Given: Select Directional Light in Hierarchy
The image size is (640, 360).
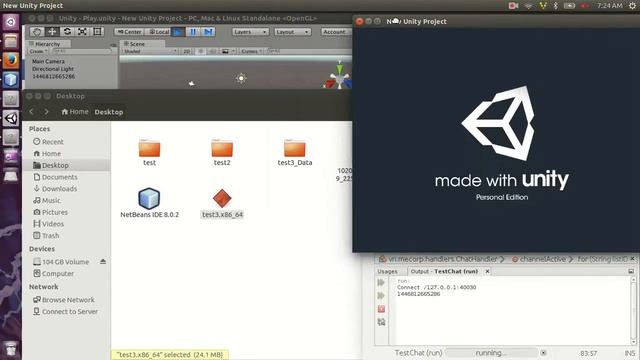Looking at the screenshot, I should point(53,69).
